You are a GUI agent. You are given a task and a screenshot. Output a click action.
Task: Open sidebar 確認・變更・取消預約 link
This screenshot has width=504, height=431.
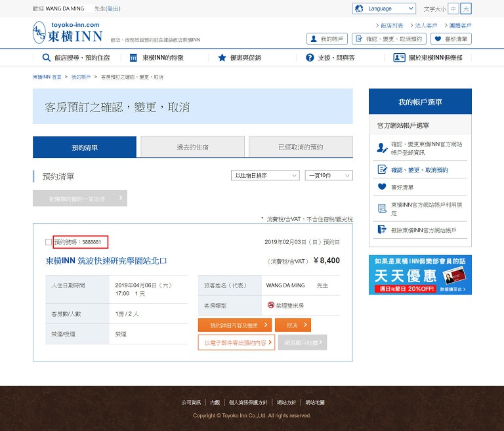coord(419,170)
